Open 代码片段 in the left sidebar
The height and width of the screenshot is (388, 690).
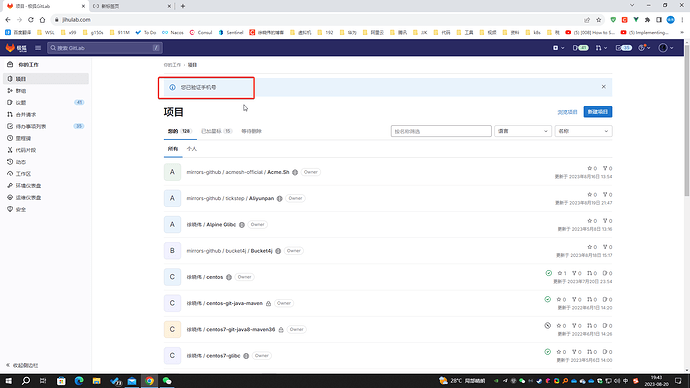[x=46, y=150]
